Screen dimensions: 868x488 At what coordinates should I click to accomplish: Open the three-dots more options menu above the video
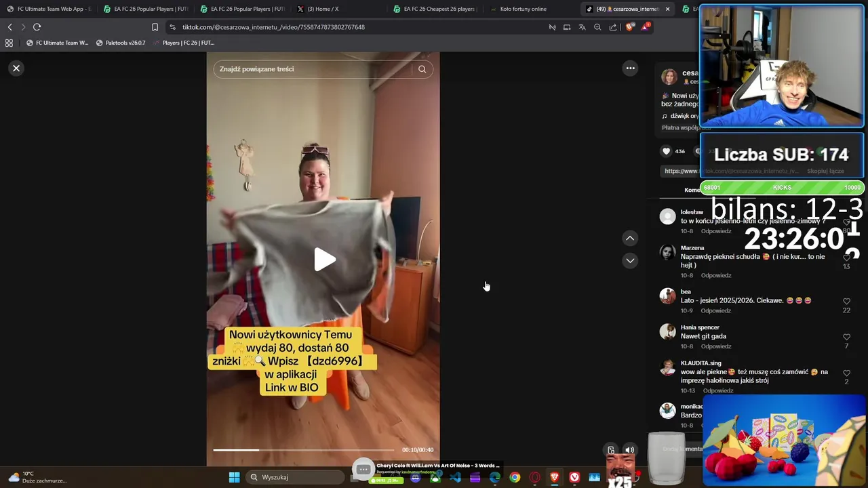pos(630,68)
